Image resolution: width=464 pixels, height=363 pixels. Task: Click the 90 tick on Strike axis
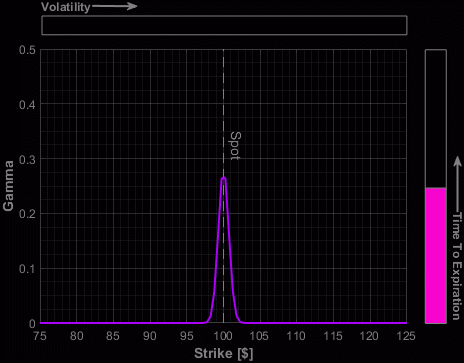coord(150,336)
